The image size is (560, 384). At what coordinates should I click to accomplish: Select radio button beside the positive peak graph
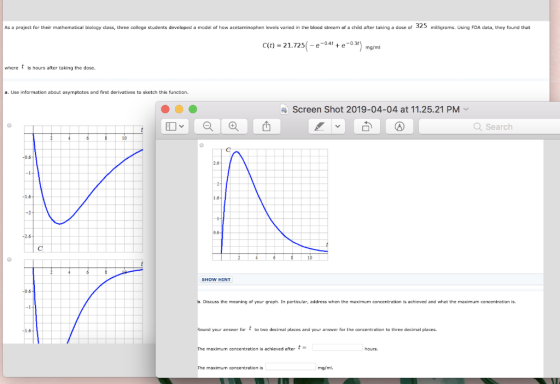point(202,145)
